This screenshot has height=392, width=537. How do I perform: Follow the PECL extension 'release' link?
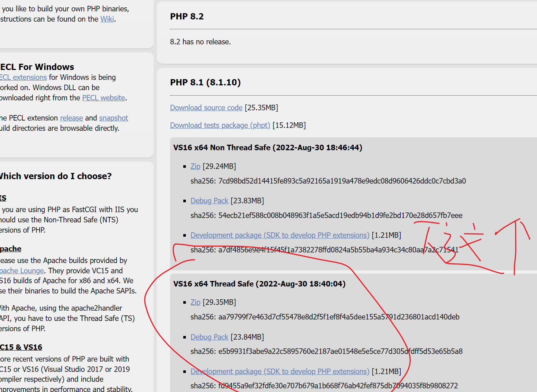click(71, 118)
